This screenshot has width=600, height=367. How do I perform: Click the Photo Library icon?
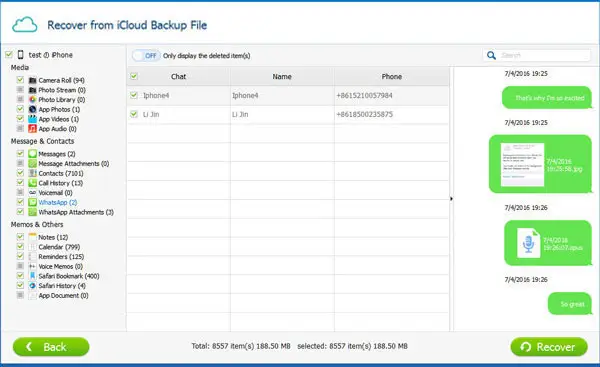tap(33, 99)
